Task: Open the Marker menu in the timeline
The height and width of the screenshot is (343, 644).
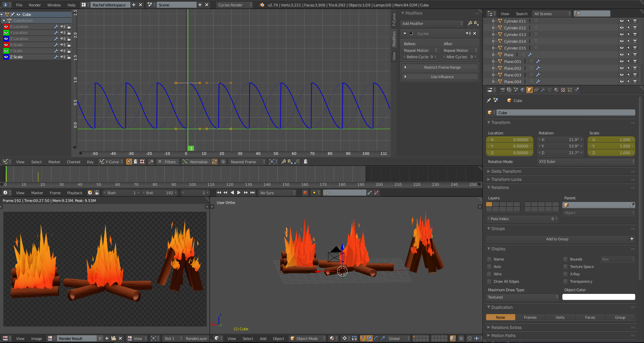Action: click(x=37, y=193)
